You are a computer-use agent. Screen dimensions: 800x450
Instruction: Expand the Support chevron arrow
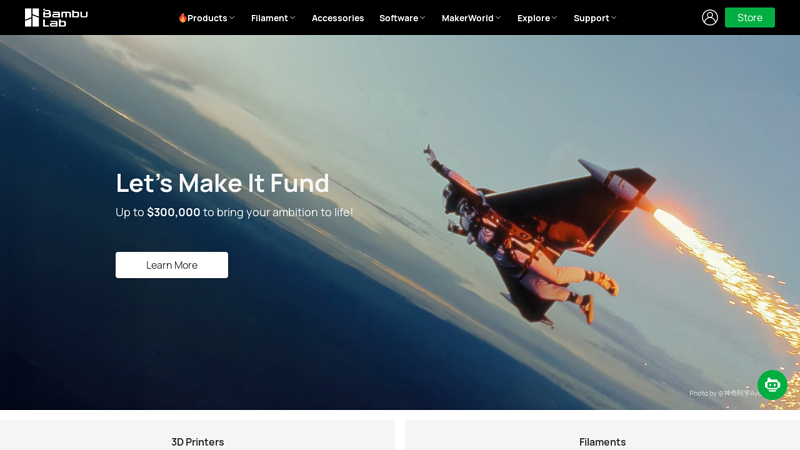click(x=613, y=18)
